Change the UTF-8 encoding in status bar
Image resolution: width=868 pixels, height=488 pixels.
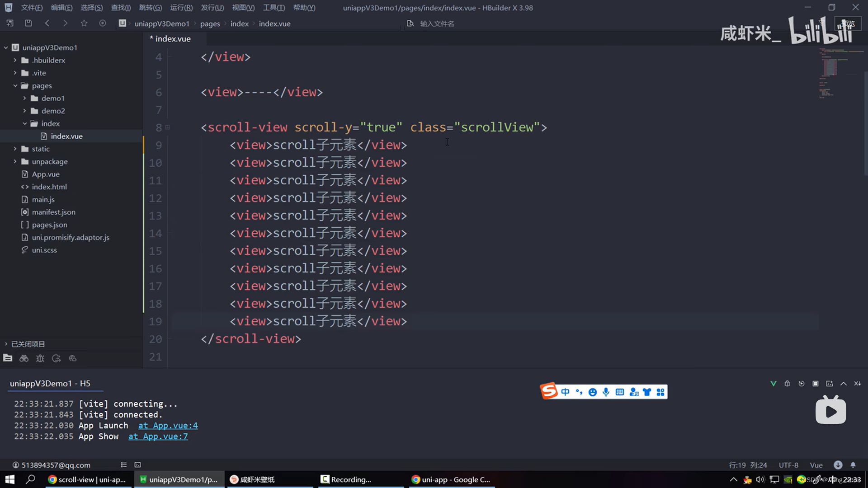click(788, 465)
